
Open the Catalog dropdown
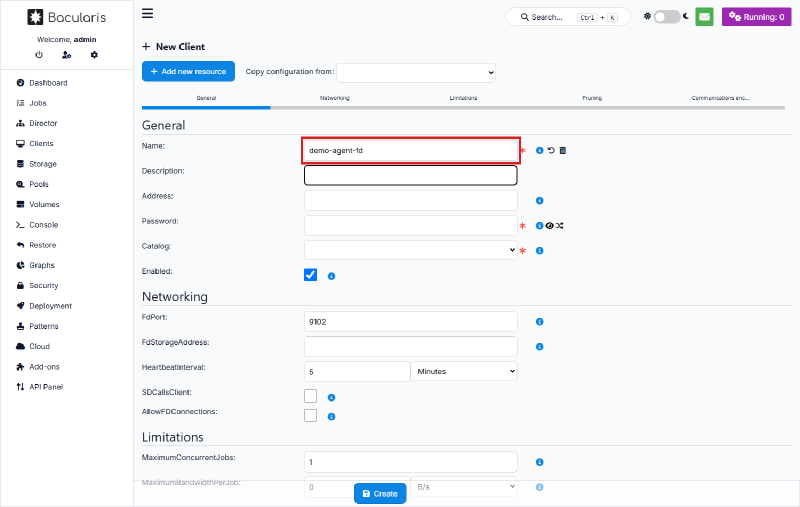pos(411,250)
